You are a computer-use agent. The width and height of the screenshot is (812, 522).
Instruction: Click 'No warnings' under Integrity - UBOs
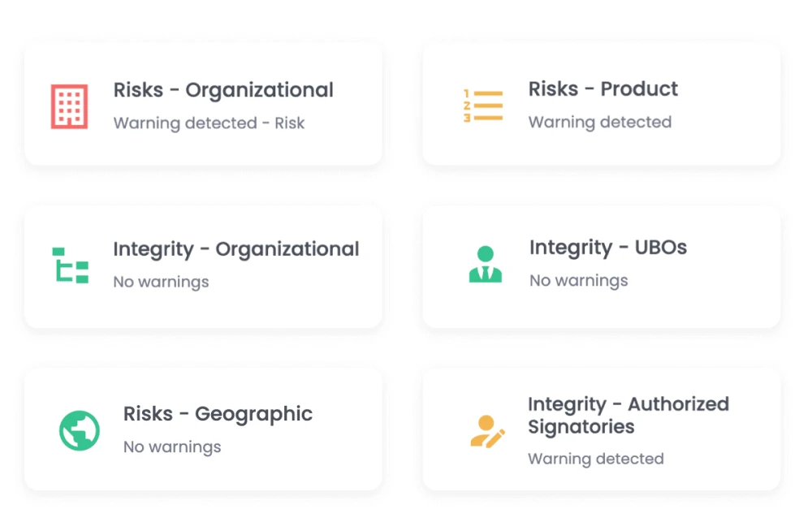(x=578, y=281)
